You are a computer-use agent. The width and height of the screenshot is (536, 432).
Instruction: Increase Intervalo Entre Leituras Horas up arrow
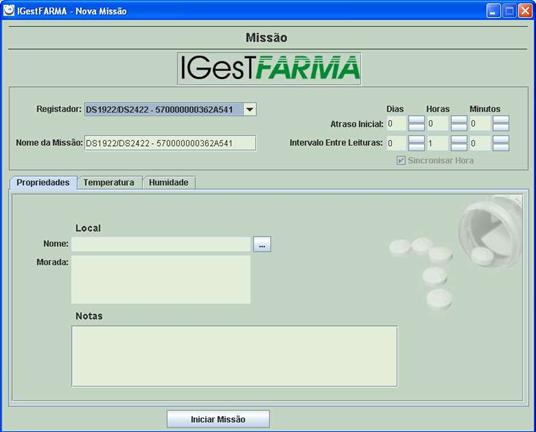point(459,139)
